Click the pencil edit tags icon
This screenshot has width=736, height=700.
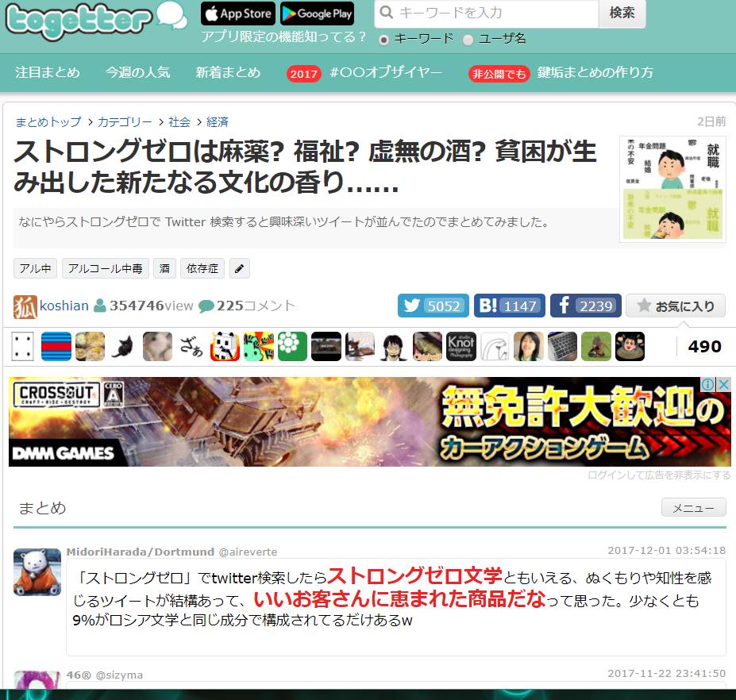pos(240,268)
